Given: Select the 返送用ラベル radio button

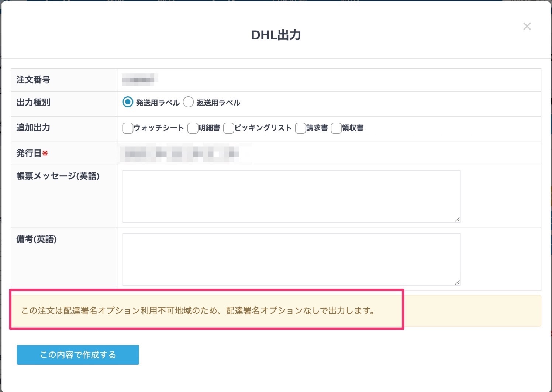Looking at the screenshot, I should pyautogui.click(x=188, y=102).
